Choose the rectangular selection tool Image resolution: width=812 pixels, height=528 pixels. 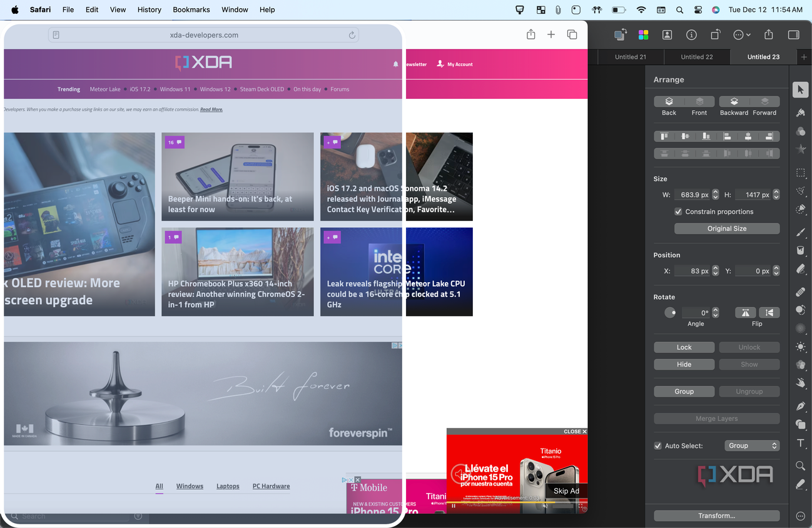coord(800,173)
